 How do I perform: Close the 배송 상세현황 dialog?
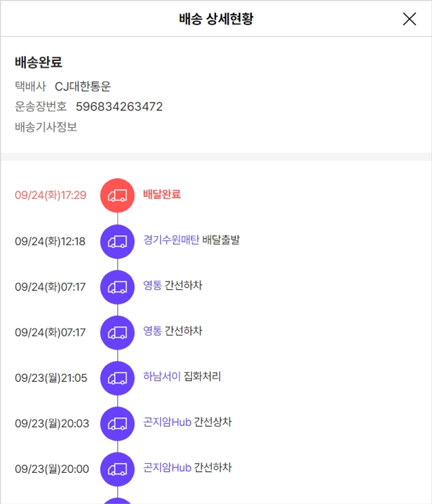[x=409, y=19]
